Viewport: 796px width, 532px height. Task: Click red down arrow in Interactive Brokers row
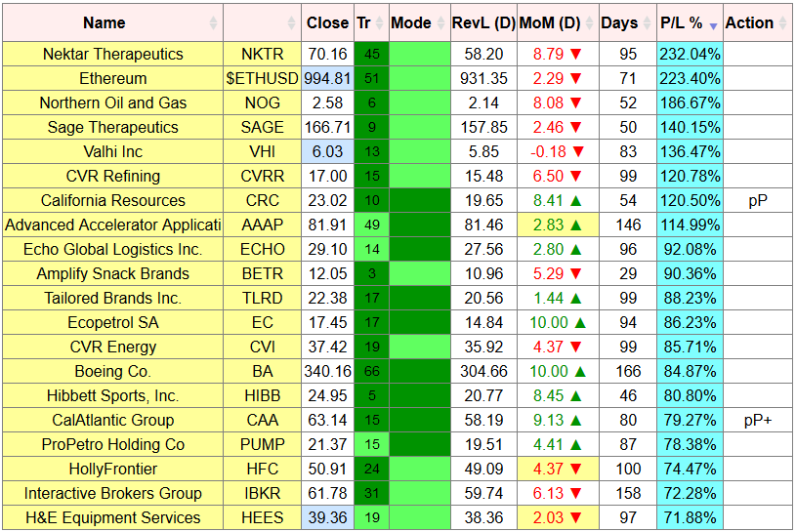[x=575, y=494]
